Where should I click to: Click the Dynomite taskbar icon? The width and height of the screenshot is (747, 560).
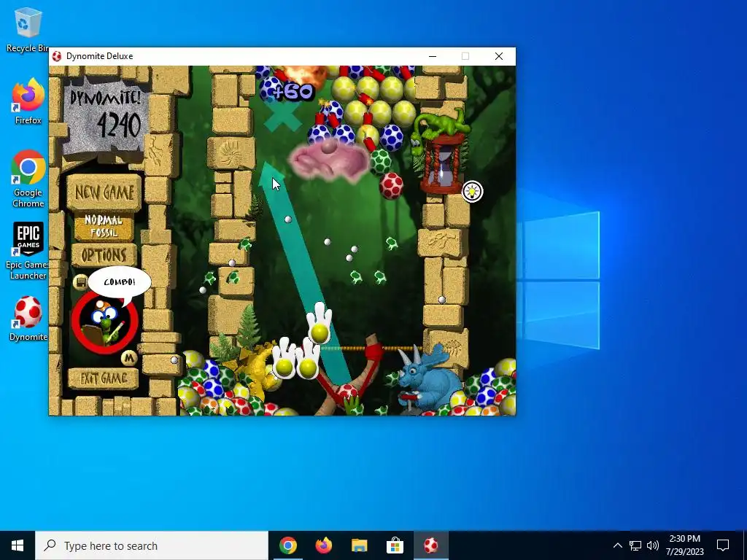coord(430,545)
